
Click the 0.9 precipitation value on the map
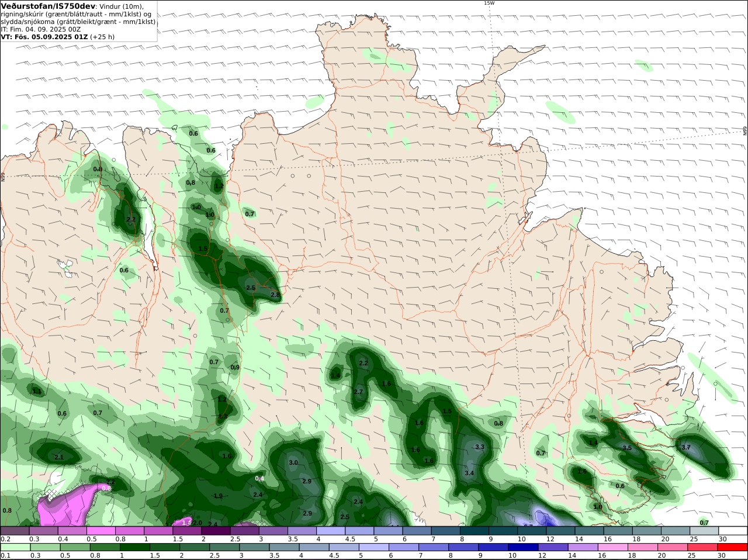(x=235, y=367)
